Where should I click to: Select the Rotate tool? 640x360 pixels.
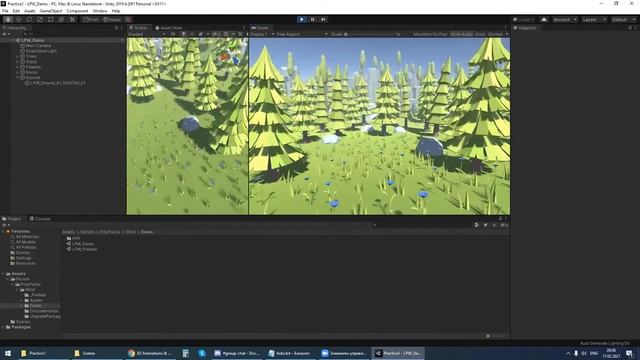[29, 20]
